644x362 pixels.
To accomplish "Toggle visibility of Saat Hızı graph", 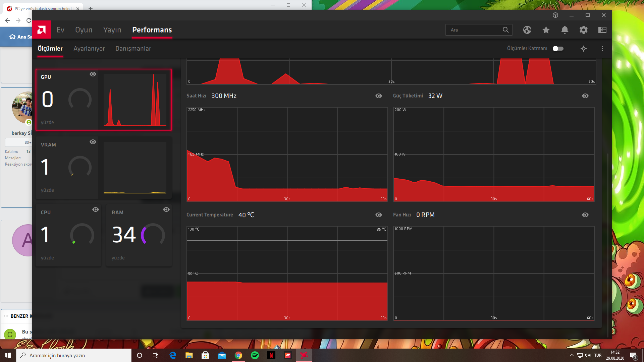I will pyautogui.click(x=378, y=96).
